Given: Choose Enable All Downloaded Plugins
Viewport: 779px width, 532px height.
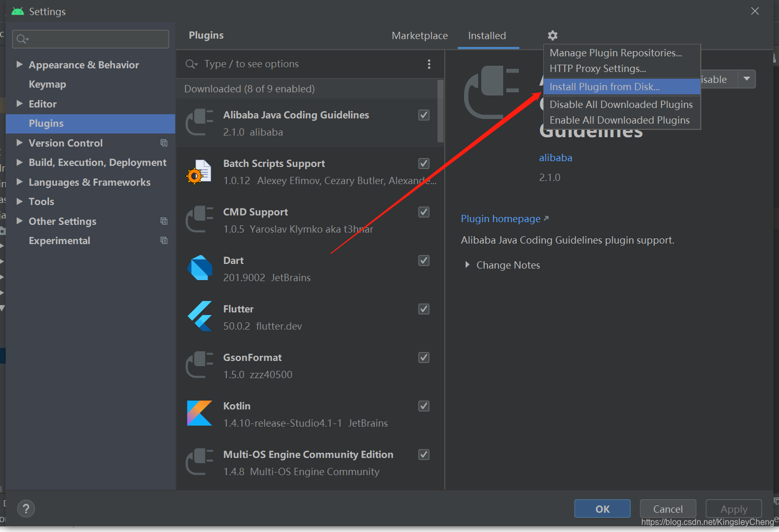Looking at the screenshot, I should 622,120.
